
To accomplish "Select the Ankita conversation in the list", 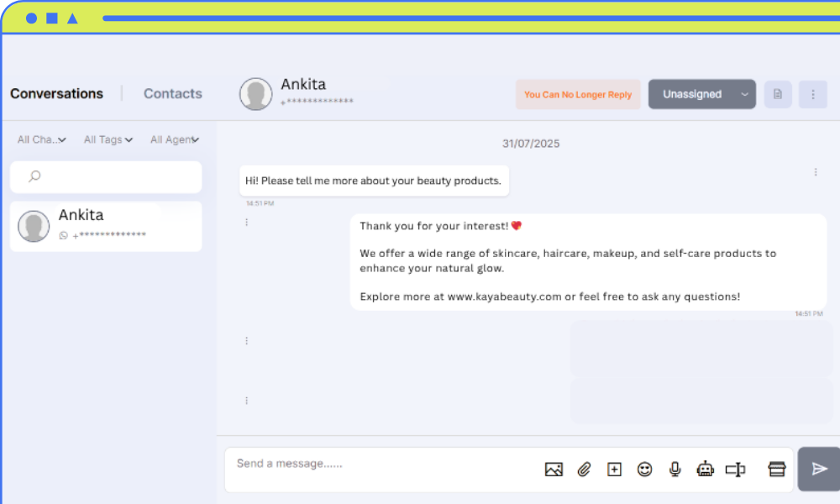I will 106,226.
